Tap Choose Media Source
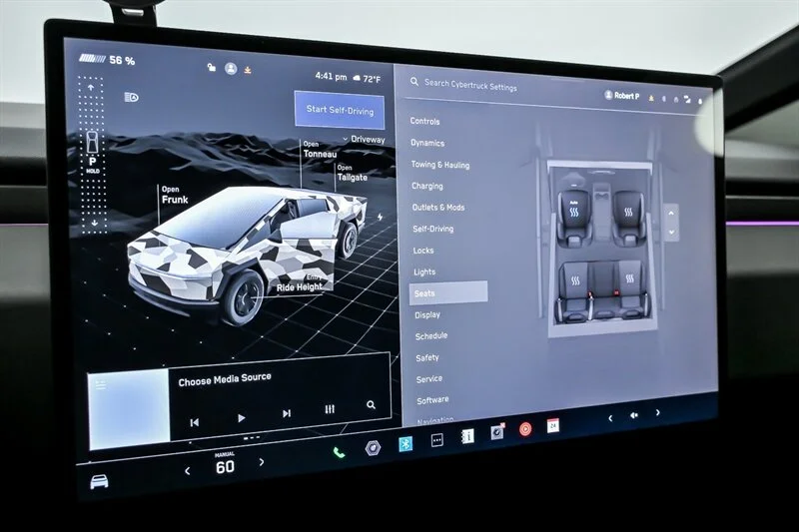Image resolution: width=799 pixels, height=532 pixels. point(225,379)
